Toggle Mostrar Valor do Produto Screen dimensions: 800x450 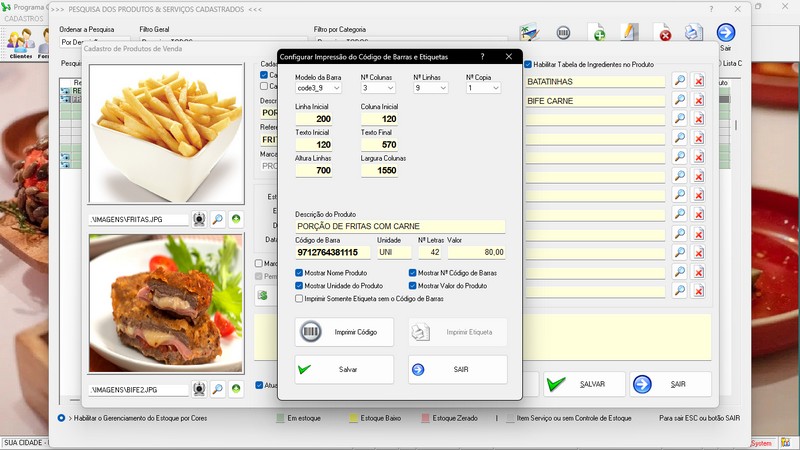pyautogui.click(x=412, y=286)
